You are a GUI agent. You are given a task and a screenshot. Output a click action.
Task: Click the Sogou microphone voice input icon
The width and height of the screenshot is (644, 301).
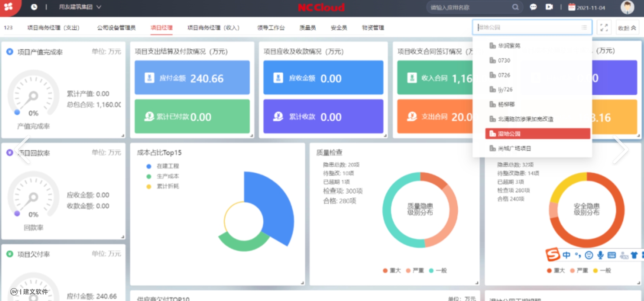pos(600,255)
